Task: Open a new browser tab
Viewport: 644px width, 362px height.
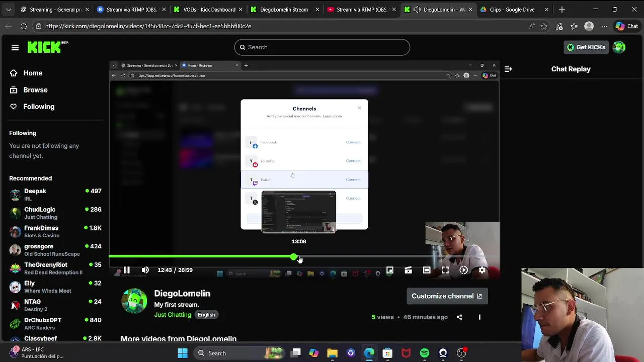Action: coord(562,9)
